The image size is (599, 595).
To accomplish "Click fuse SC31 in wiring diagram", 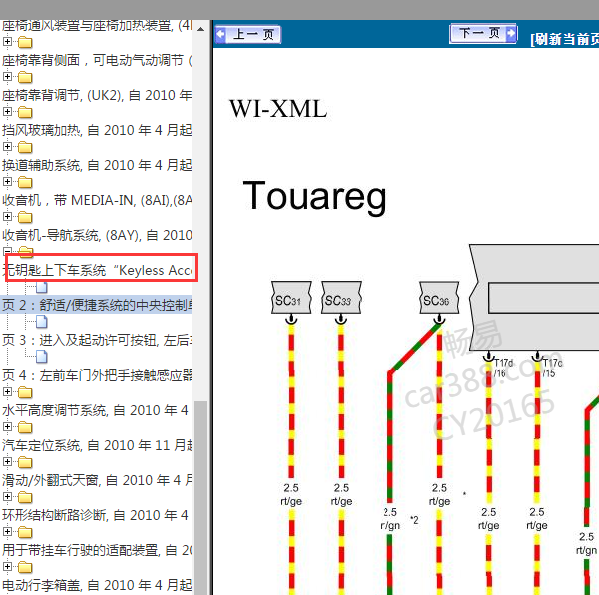I will 291,298.
